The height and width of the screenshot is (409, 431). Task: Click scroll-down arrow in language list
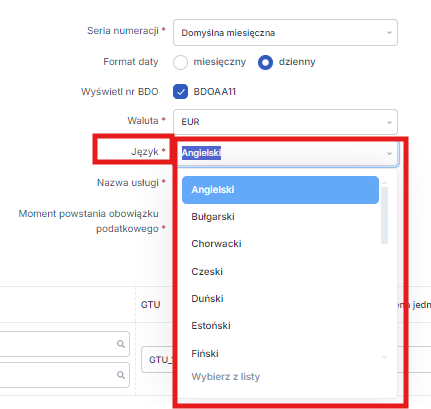(x=384, y=357)
